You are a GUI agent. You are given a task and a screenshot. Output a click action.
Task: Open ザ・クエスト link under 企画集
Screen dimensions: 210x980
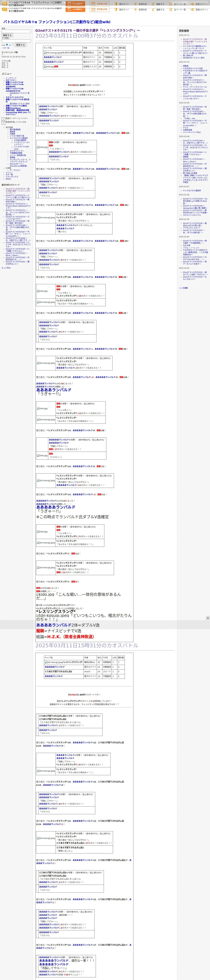click(x=15, y=170)
